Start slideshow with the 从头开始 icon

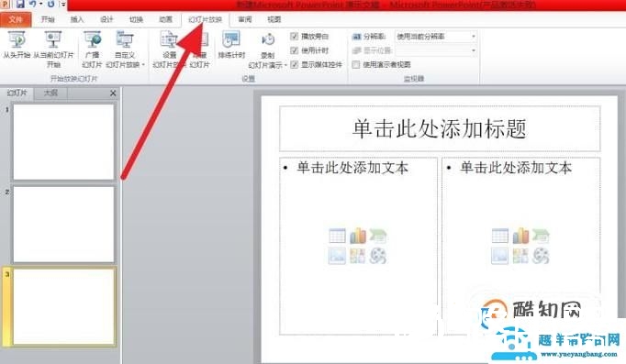tap(17, 39)
